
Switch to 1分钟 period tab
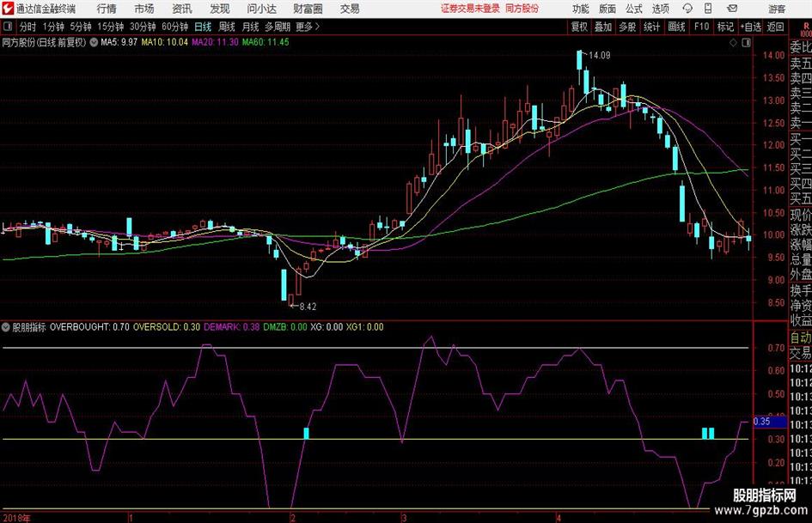tap(53, 27)
